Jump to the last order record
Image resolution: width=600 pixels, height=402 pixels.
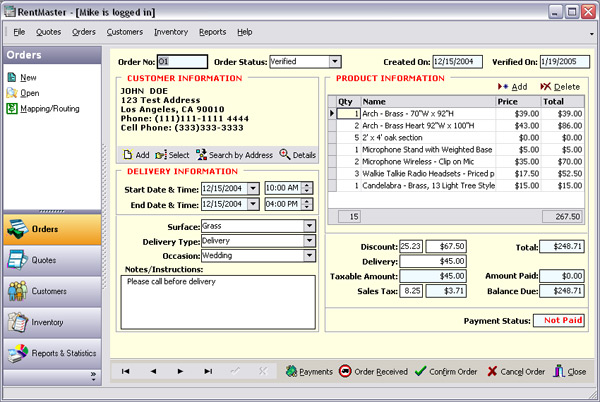(208, 371)
